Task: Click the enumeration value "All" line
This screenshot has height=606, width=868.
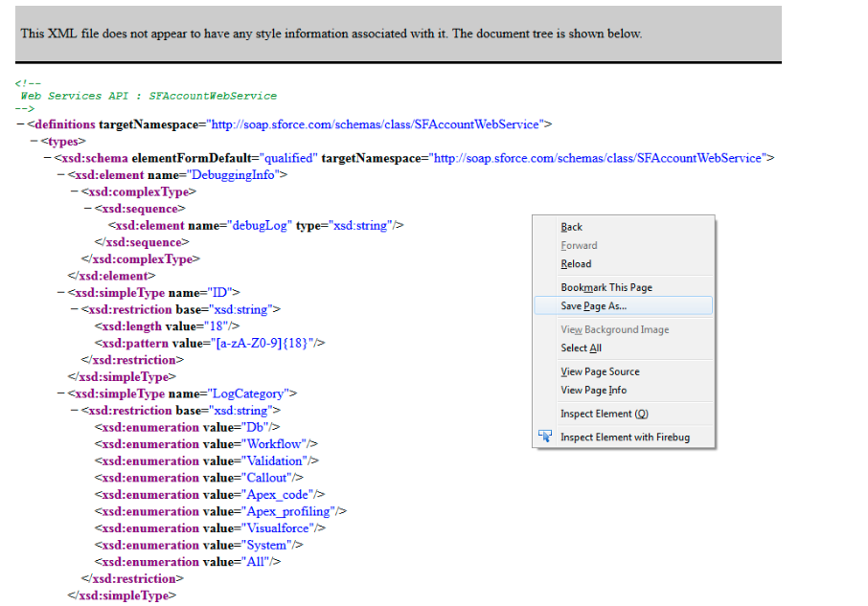Action: coord(188,562)
